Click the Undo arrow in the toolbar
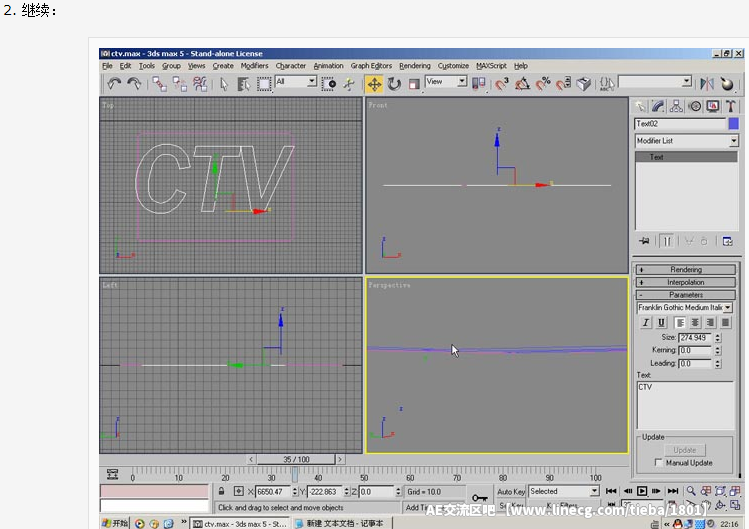749x529 pixels. coord(114,84)
